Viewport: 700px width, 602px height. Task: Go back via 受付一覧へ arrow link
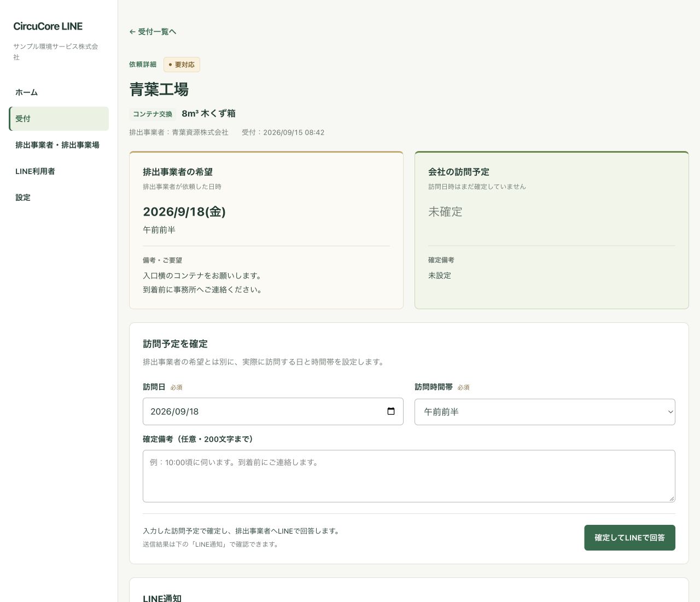(x=153, y=32)
